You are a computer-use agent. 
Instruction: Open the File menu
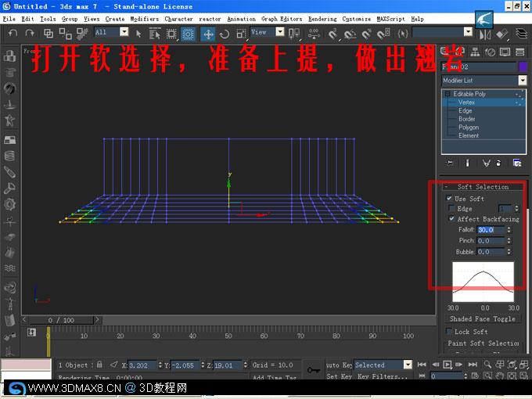click(x=9, y=19)
